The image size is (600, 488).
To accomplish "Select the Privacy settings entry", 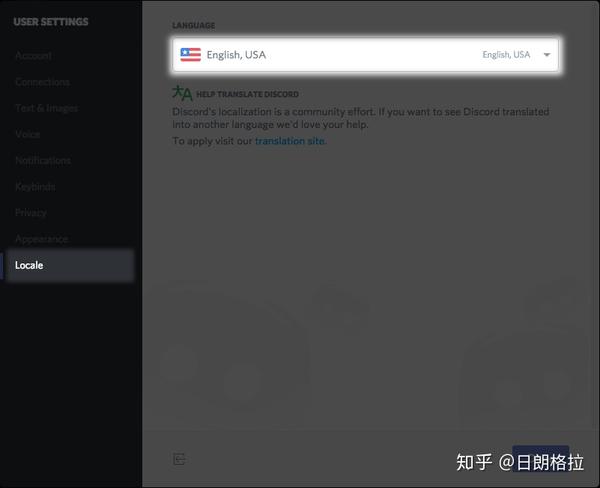I will click(31, 213).
